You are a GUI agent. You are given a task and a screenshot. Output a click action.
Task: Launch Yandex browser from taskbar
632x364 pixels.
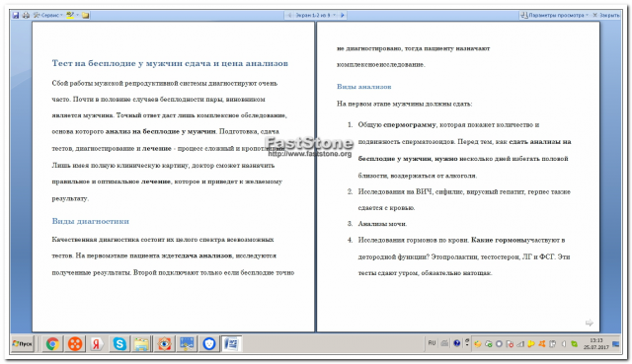97,344
